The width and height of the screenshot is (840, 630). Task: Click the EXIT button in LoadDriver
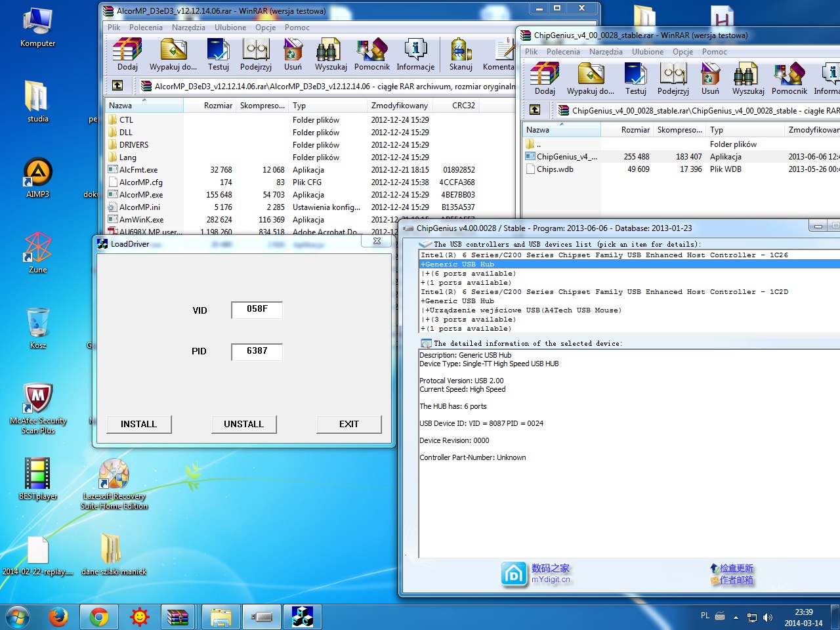[x=348, y=425]
